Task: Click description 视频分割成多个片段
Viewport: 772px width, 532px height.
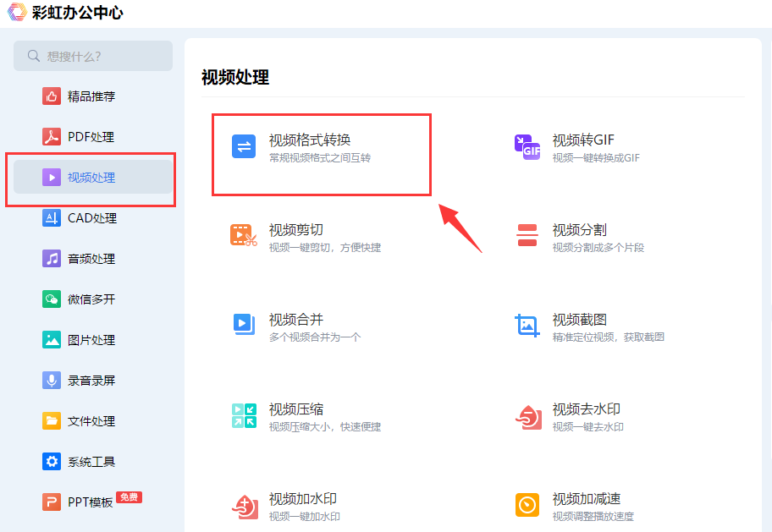Action: tap(598, 248)
